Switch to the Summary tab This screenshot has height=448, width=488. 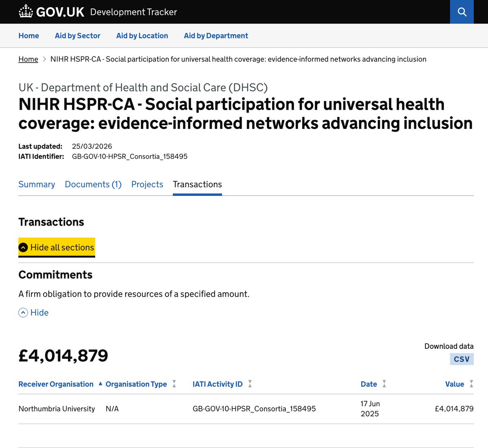tap(37, 185)
